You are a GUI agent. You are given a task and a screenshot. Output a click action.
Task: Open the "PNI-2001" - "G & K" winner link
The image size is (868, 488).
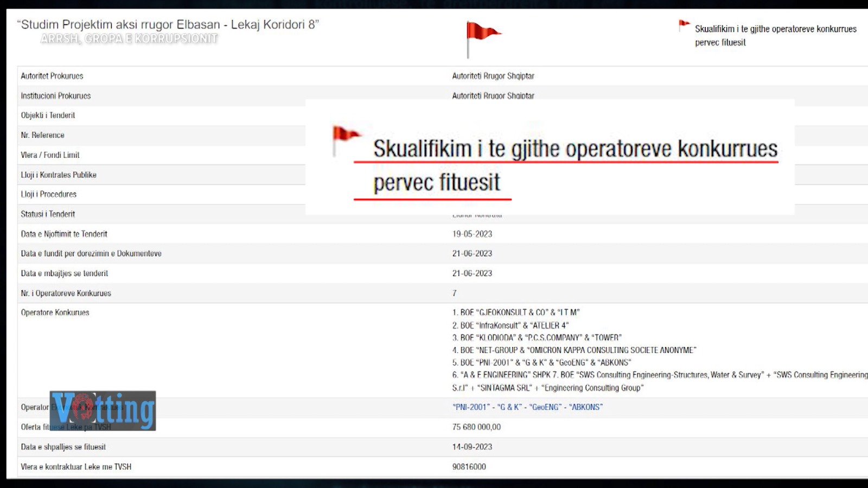pos(527,407)
